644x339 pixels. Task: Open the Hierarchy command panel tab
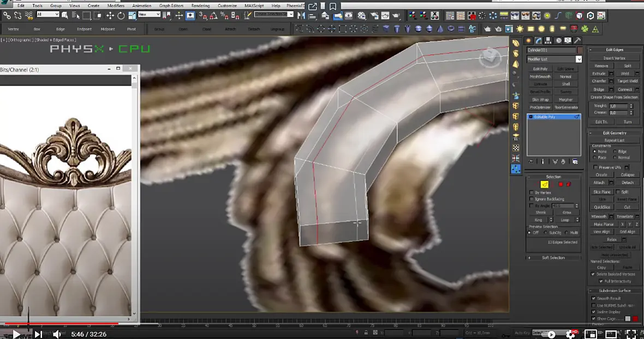[x=548, y=40]
